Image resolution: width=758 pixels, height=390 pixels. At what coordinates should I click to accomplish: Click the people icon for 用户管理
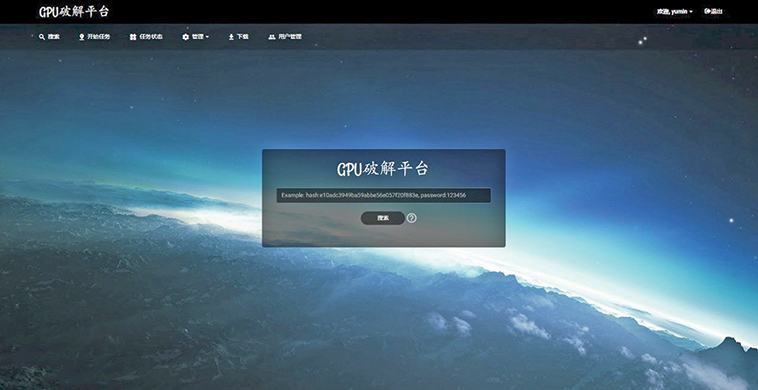pos(272,37)
